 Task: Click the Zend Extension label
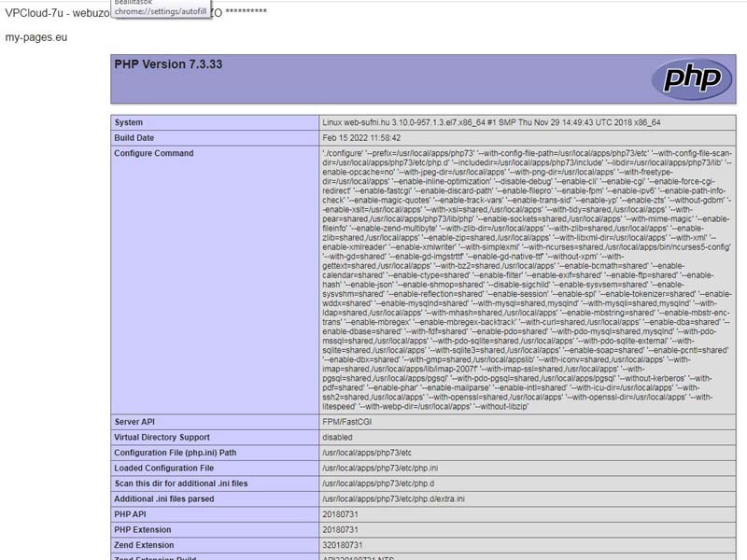pyautogui.click(x=144, y=545)
